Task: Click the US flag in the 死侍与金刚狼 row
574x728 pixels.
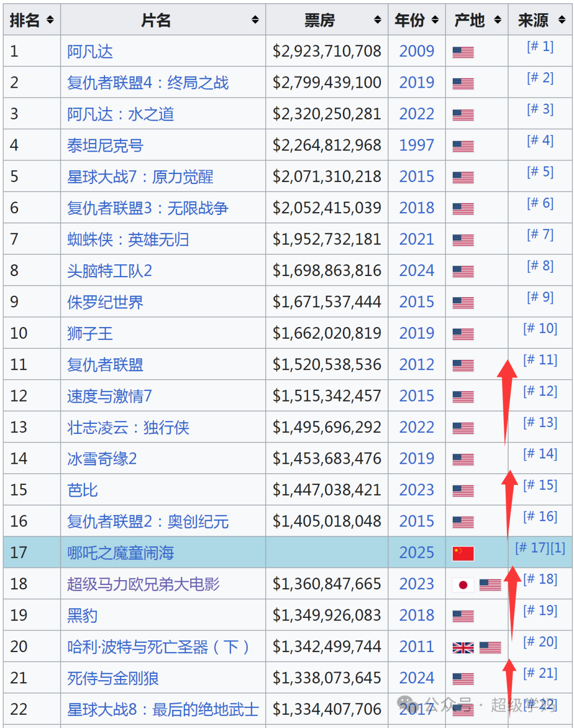Action: (x=463, y=679)
